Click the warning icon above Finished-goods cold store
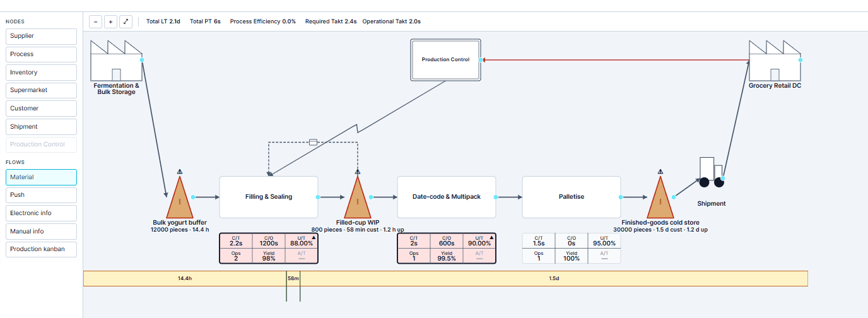Screen dimensions: 868x318 (660, 171)
